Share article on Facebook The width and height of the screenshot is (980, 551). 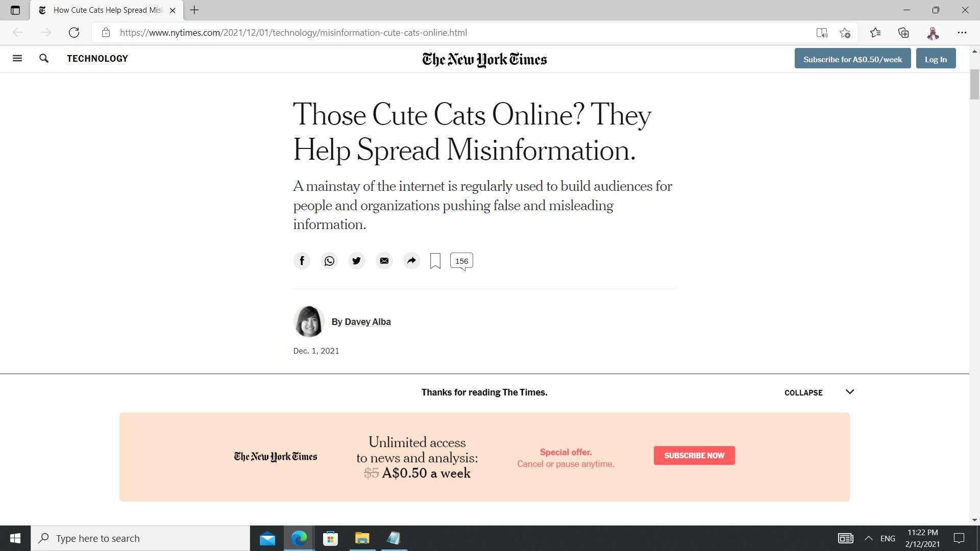pos(302,261)
